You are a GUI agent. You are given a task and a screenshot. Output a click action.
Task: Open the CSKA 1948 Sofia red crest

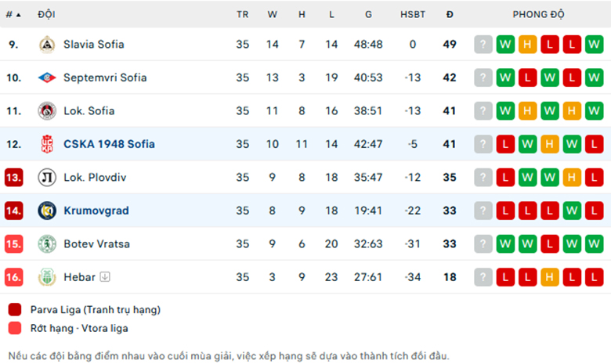[x=47, y=144]
